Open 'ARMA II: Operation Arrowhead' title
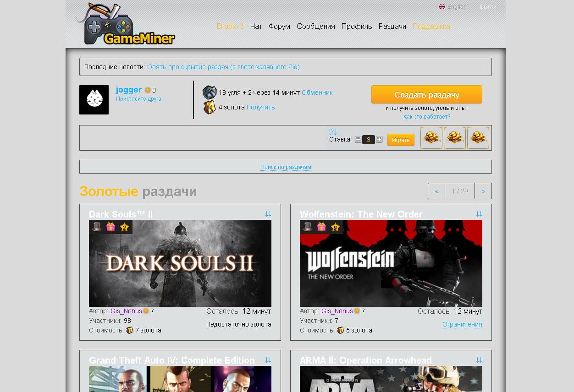This screenshot has height=392, width=574. click(x=366, y=360)
